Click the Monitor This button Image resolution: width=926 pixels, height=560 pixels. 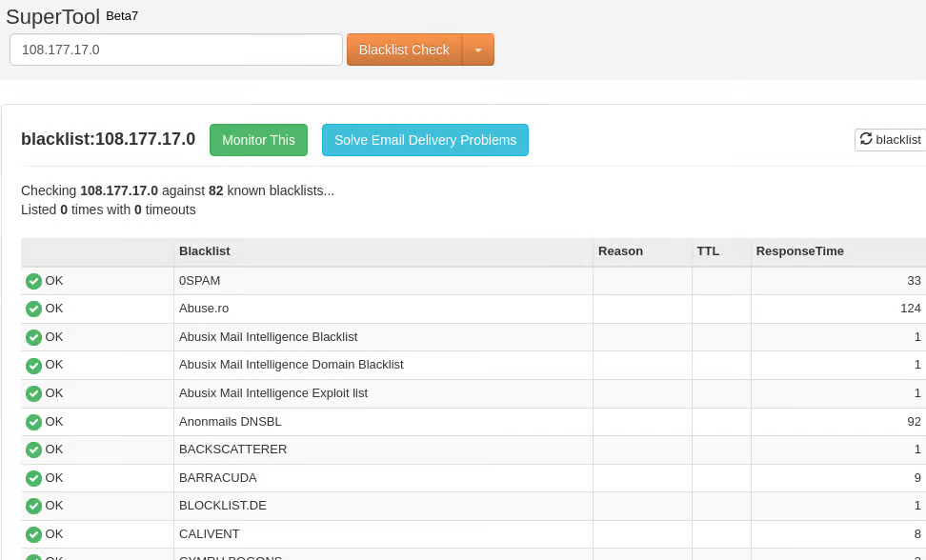coord(259,140)
